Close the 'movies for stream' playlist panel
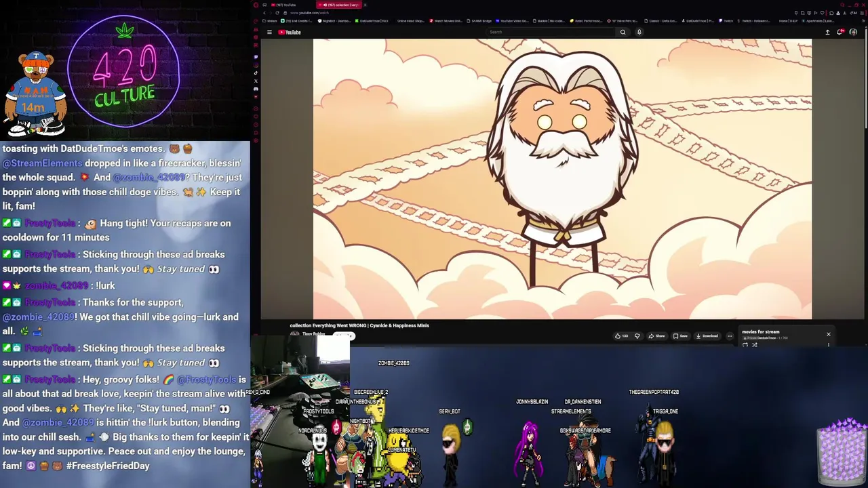Viewport: 868px width, 488px height. [x=829, y=334]
